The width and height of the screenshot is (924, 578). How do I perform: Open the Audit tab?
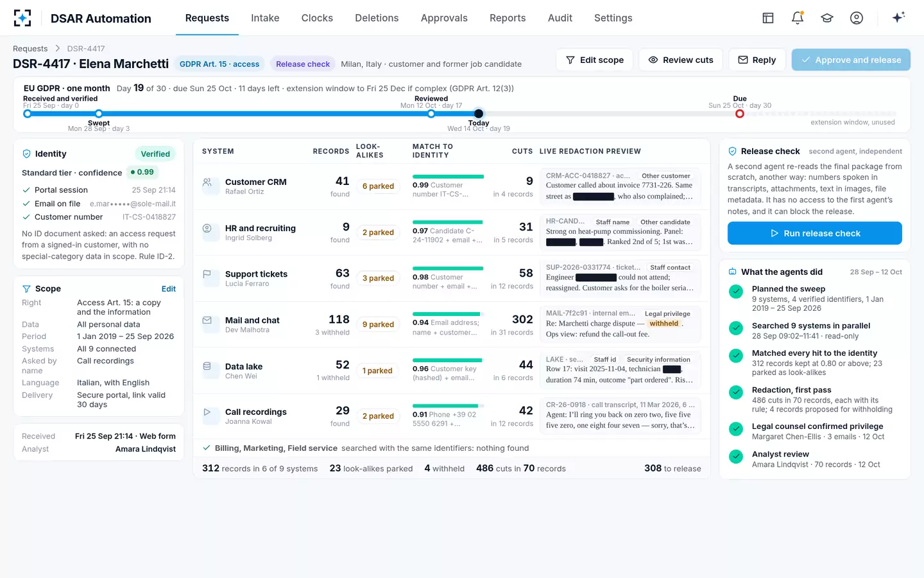(560, 18)
